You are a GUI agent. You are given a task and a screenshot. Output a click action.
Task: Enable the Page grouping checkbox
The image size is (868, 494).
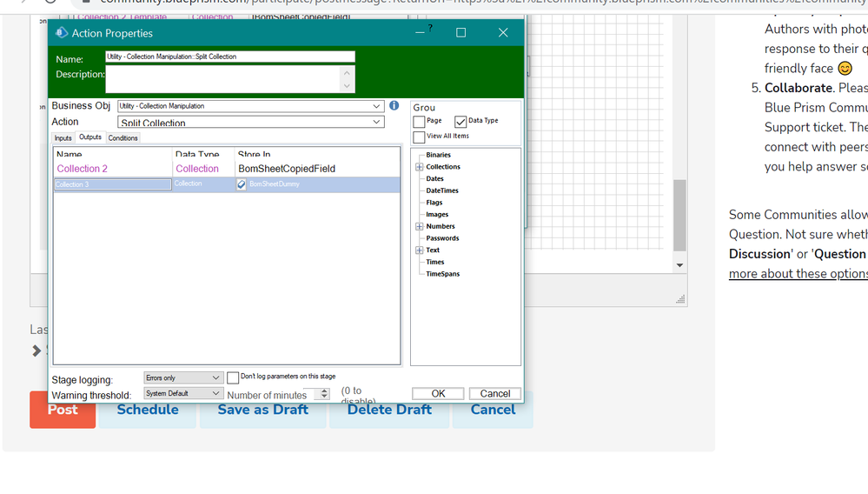[419, 122]
